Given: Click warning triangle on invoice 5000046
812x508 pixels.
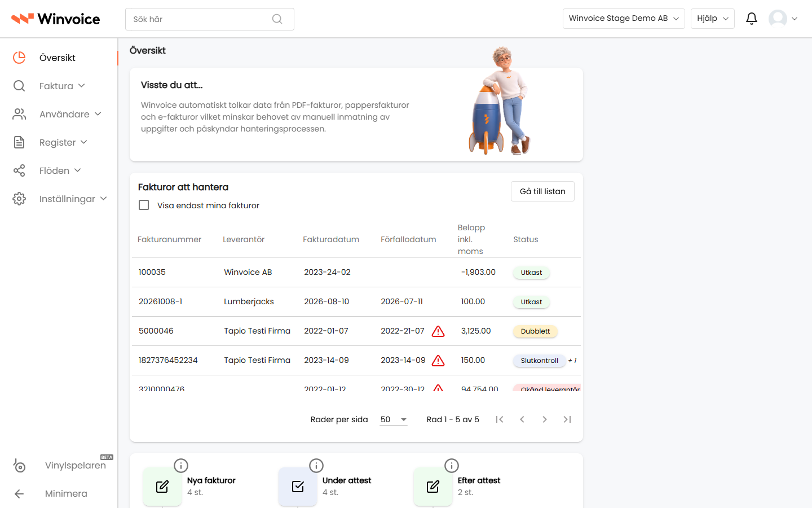Looking at the screenshot, I should tap(438, 331).
